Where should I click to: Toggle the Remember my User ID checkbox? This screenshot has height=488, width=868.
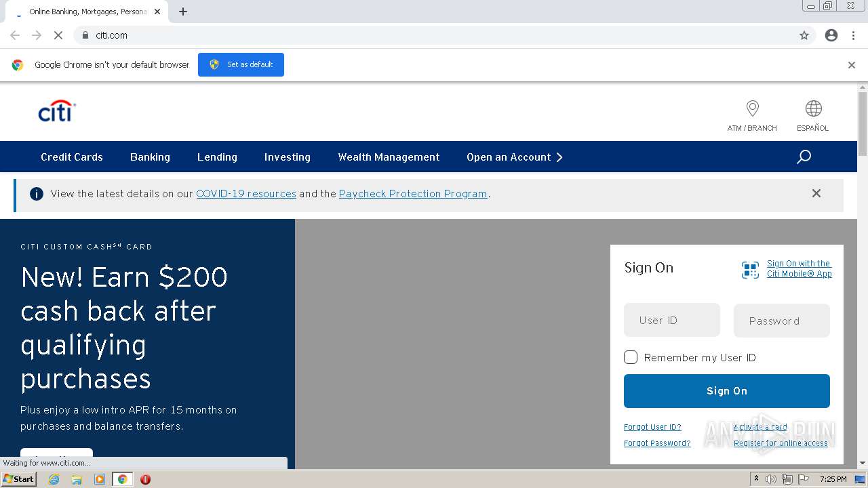pos(631,357)
